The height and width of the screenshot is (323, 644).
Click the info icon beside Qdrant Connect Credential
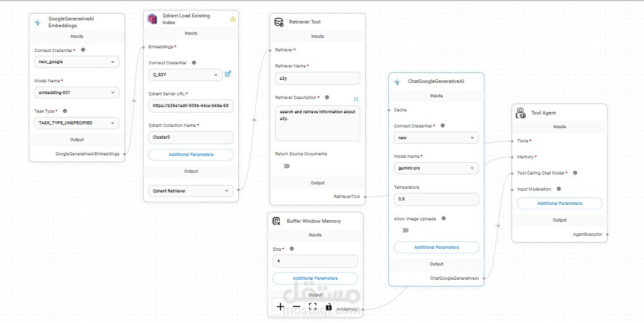coord(194,62)
